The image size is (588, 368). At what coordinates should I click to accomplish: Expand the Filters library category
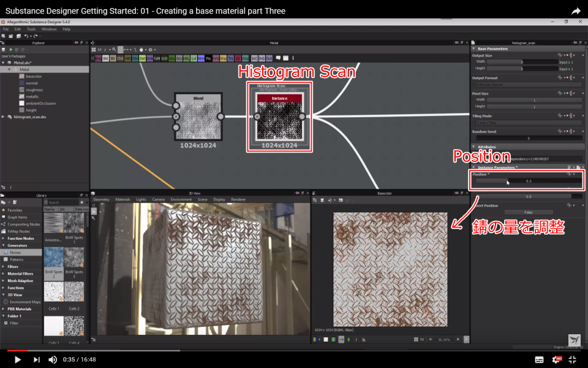(4, 267)
